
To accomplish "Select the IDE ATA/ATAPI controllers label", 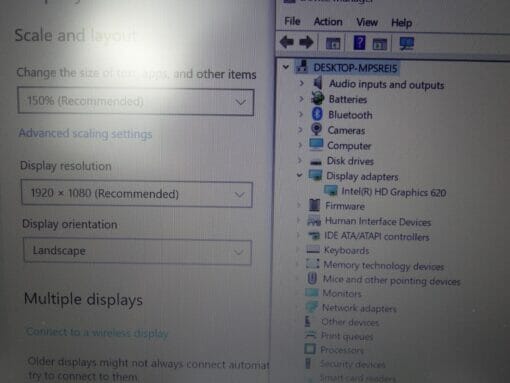I will click(x=377, y=236).
